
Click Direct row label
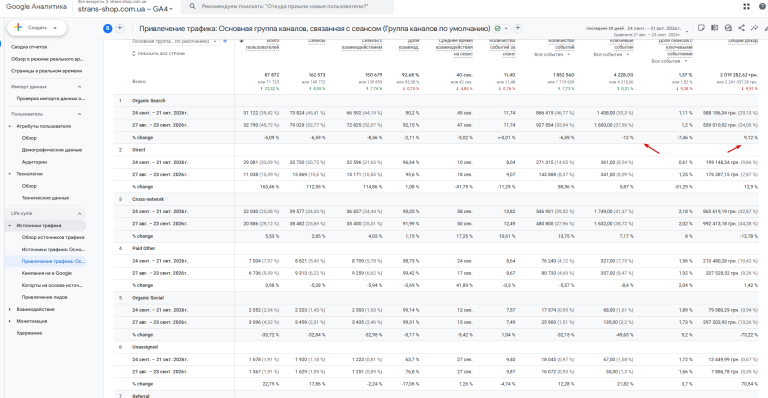[139, 150]
